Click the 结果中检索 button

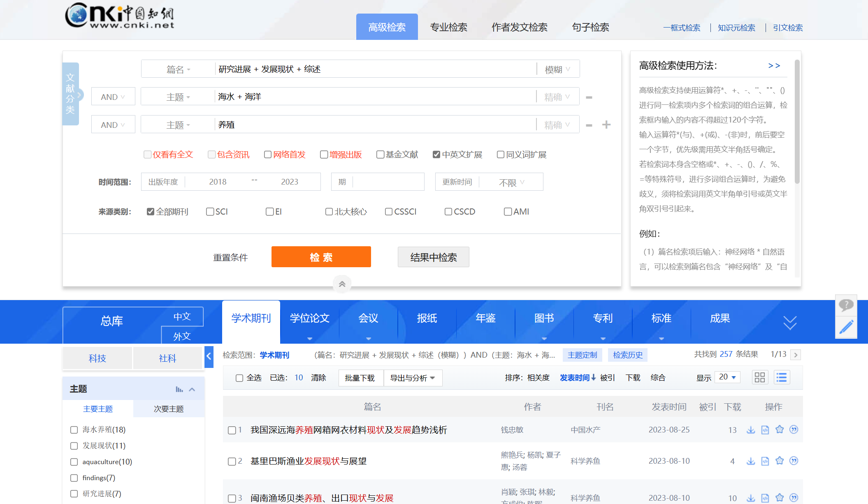click(433, 257)
